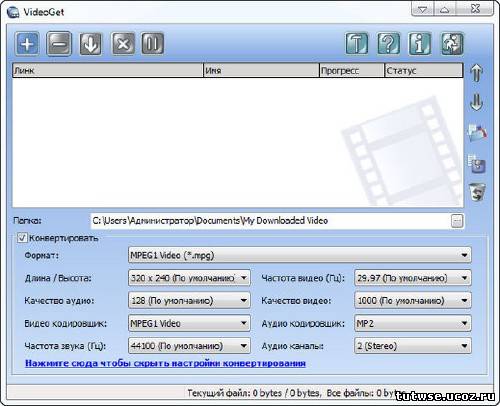Open the 2 (Stereo) audio channels dropdown
500x406 pixels.
[x=413, y=346]
